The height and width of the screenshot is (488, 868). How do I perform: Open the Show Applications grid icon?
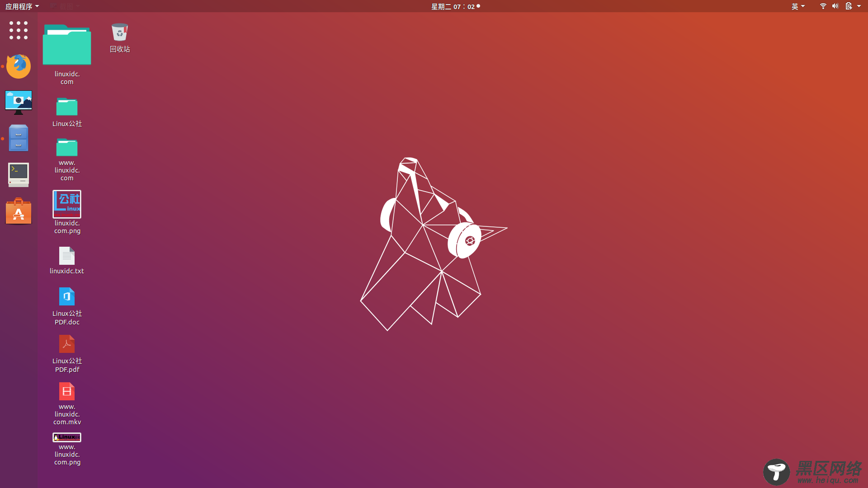point(19,30)
